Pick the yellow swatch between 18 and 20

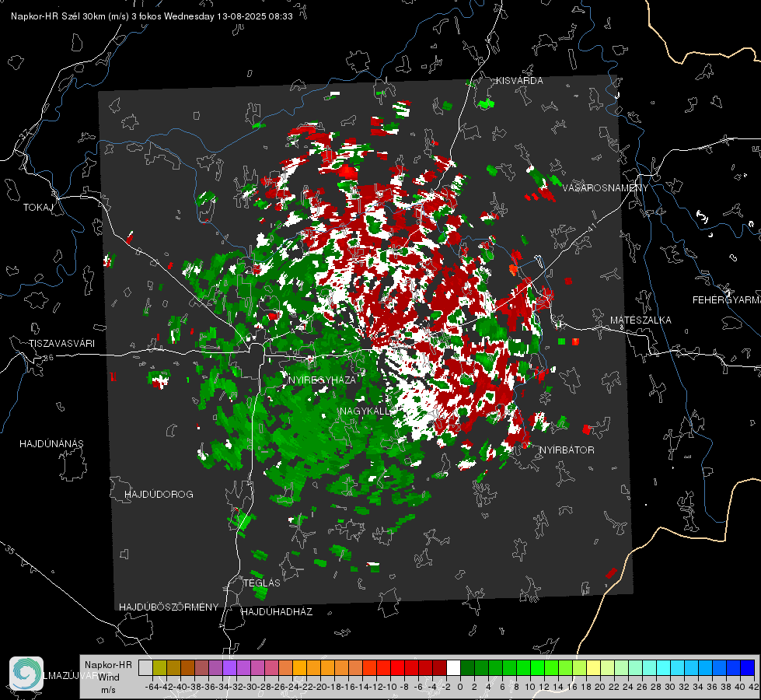coord(594,667)
